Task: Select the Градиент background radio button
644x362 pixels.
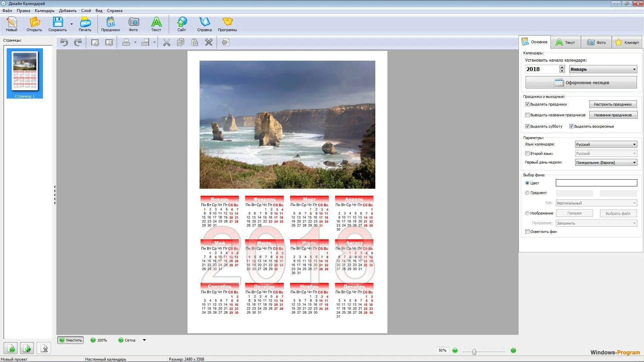Action: (x=527, y=193)
